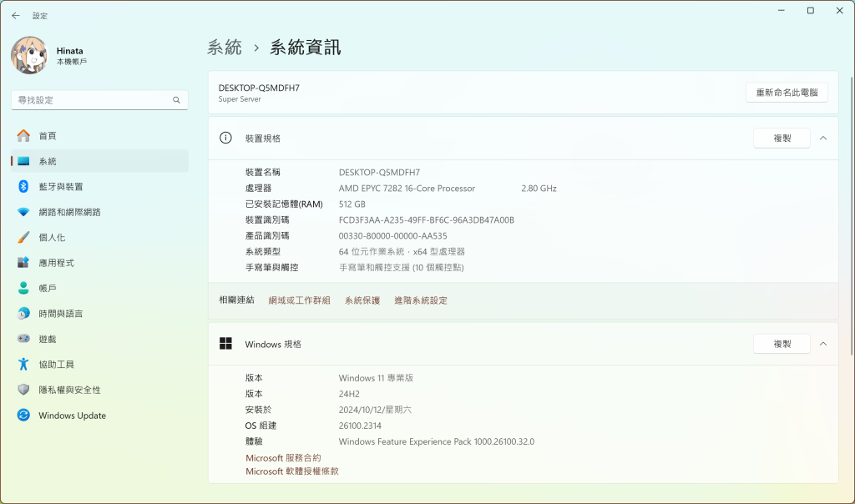
Task: Click the Home (首頁) house icon
Action: 23,135
